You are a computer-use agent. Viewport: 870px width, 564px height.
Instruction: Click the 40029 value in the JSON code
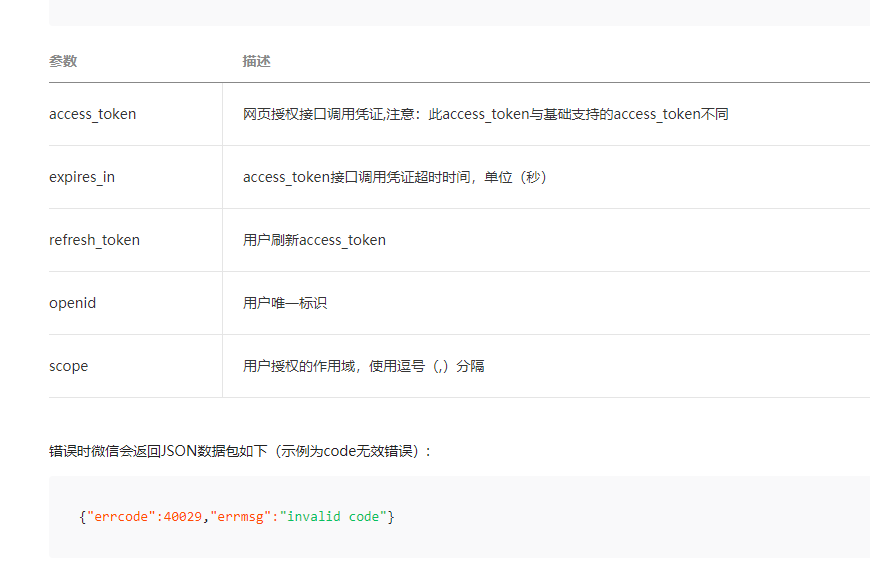(183, 517)
